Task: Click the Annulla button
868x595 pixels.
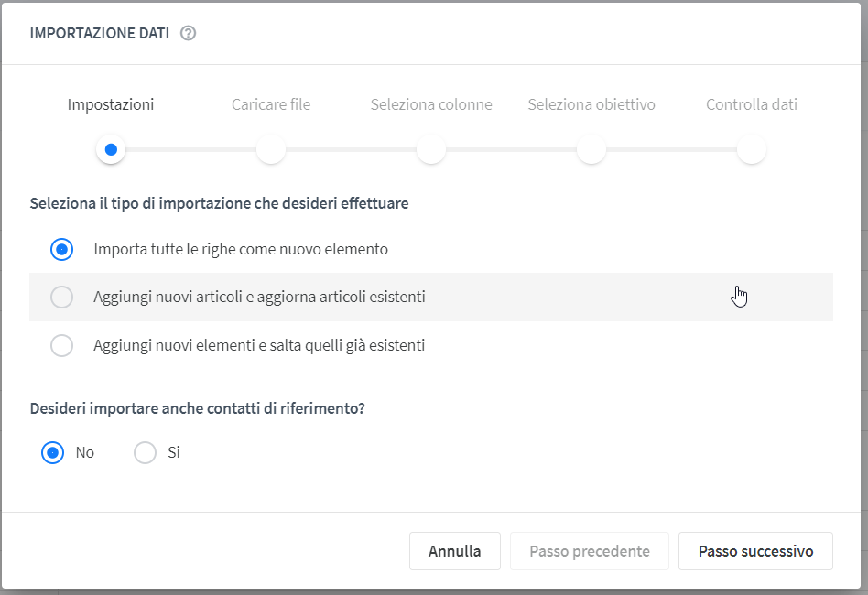Action: [x=454, y=551]
